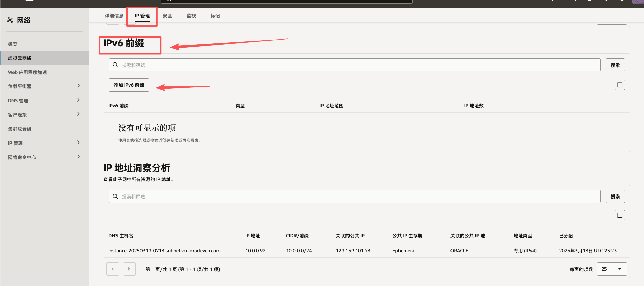Click the network icon beside 网络 heading

pos(10,20)
